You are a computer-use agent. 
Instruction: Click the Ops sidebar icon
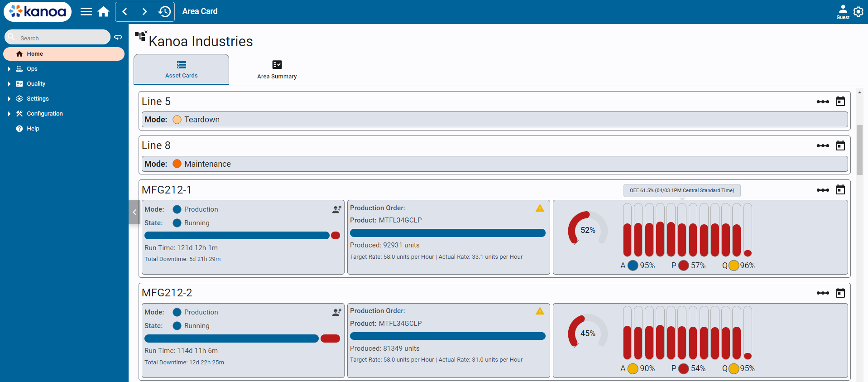(x=19, y=69)
